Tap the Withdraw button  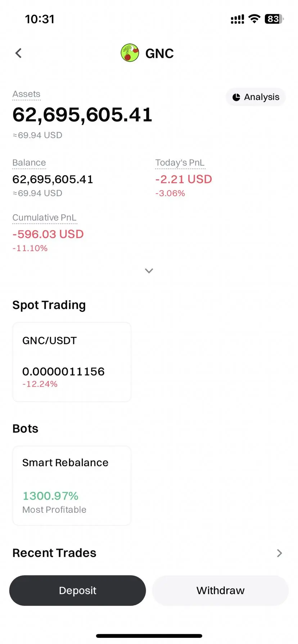coord(220,590)
